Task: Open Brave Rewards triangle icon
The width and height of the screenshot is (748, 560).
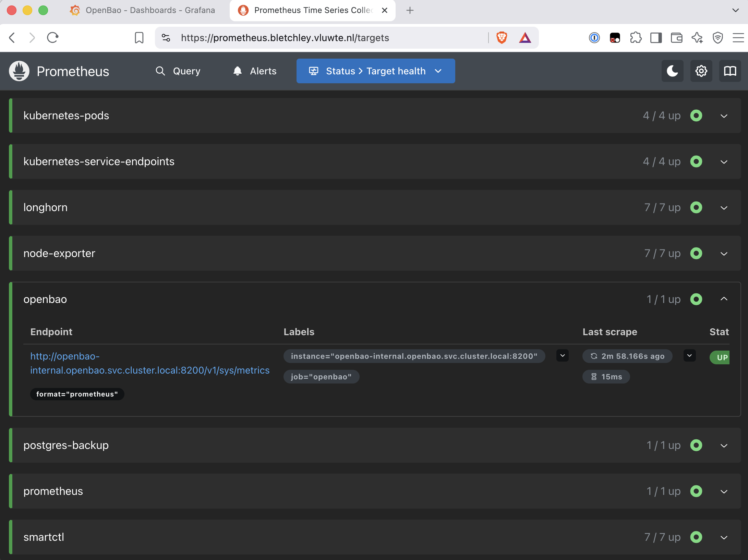Action: (x=525, y=38)
